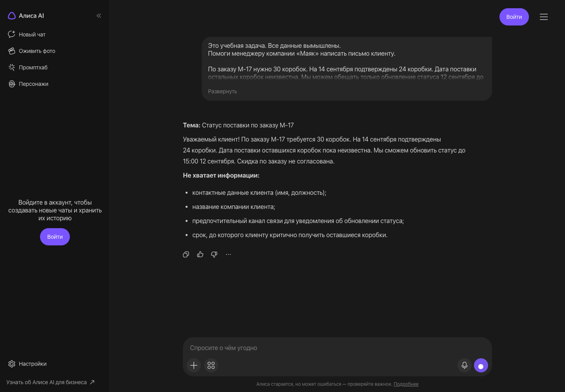Click the bullet название компании клиента
This screenshot has width=565, height=392.
(234, 207)
